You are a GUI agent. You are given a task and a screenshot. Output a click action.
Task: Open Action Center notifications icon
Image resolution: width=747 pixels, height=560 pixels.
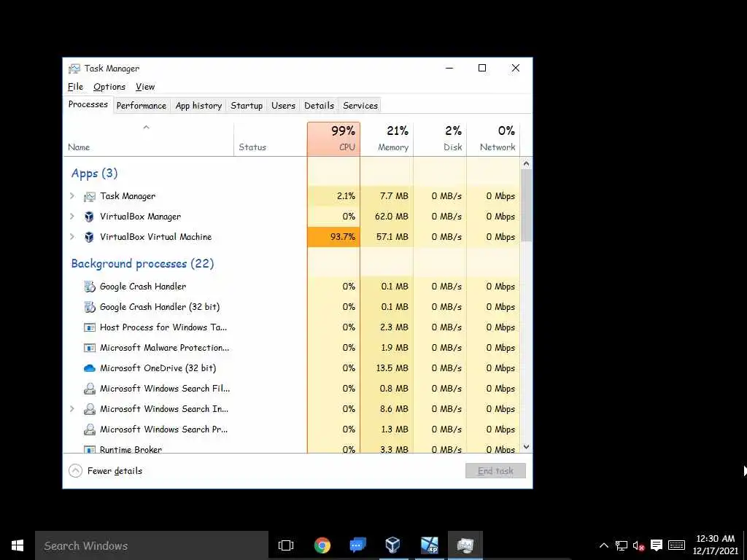tap(657, 545)
